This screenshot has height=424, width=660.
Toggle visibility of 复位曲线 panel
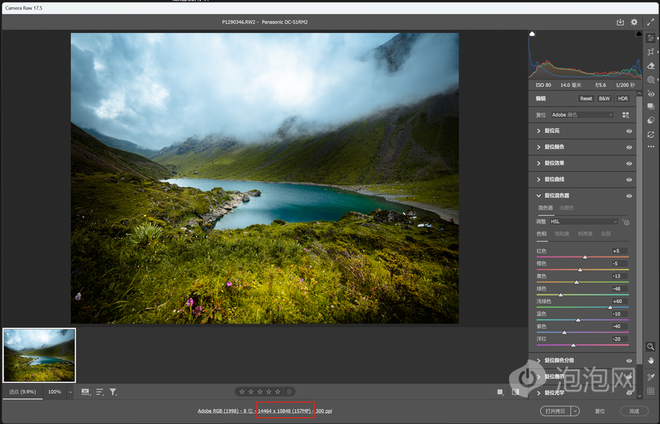pos(629,179)
